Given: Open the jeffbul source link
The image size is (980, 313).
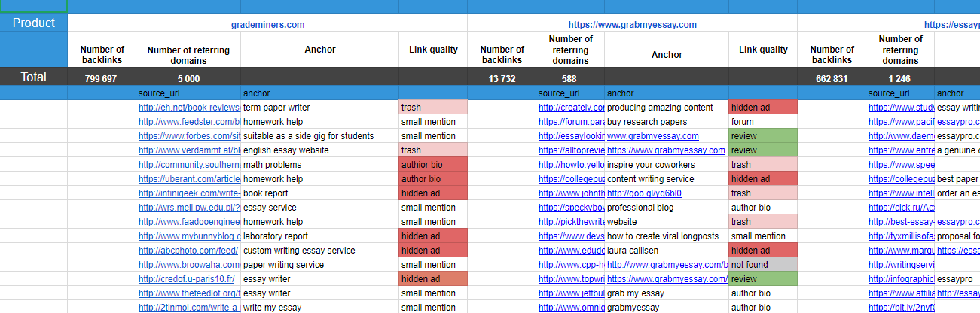Looking at the screenshot, I should tap(571, 293).
